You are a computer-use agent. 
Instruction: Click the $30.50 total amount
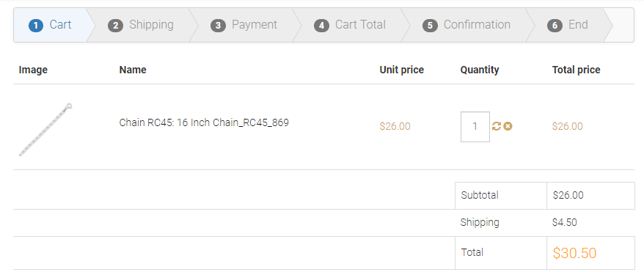574,253
